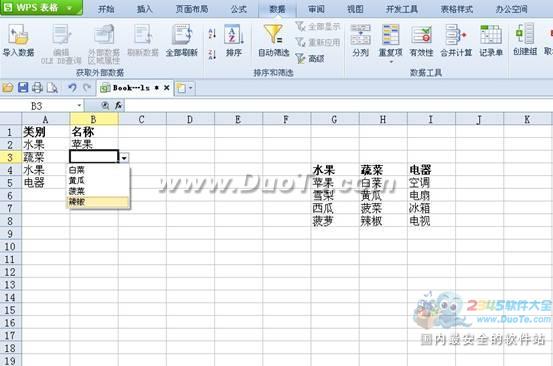553x366 pixels.
Task: Click the function fx icon
Action: pyautogui.click(x=118, y=105)
